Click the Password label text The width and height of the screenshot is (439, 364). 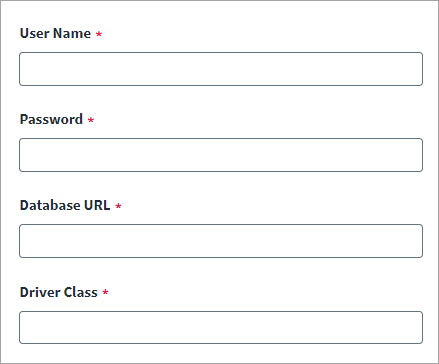(51, 119)
